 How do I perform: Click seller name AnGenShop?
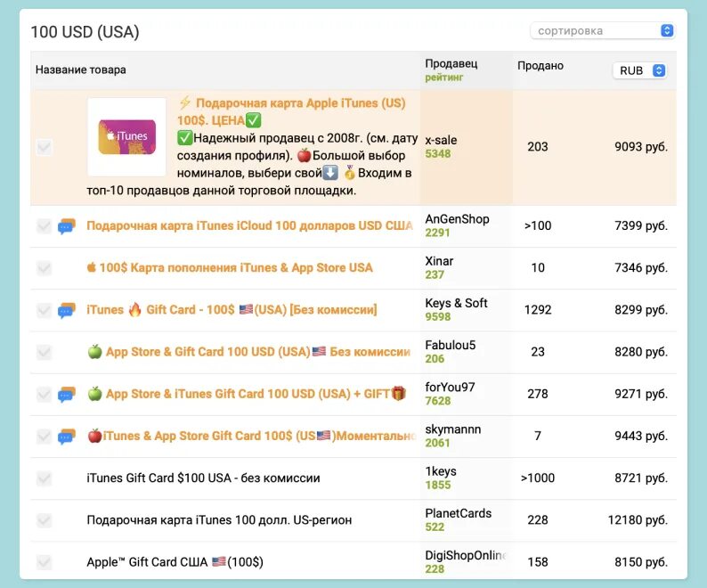457,219
